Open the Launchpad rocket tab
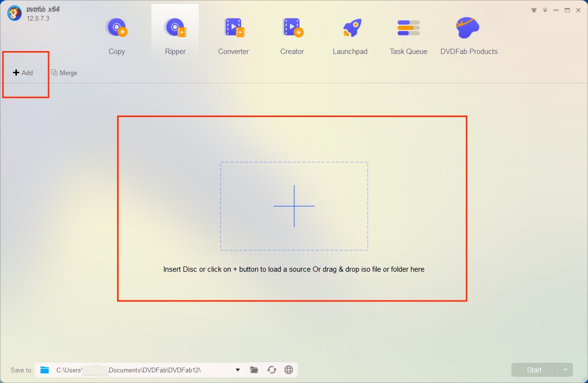This screenshot has height=383, width=588. [350, 36]
